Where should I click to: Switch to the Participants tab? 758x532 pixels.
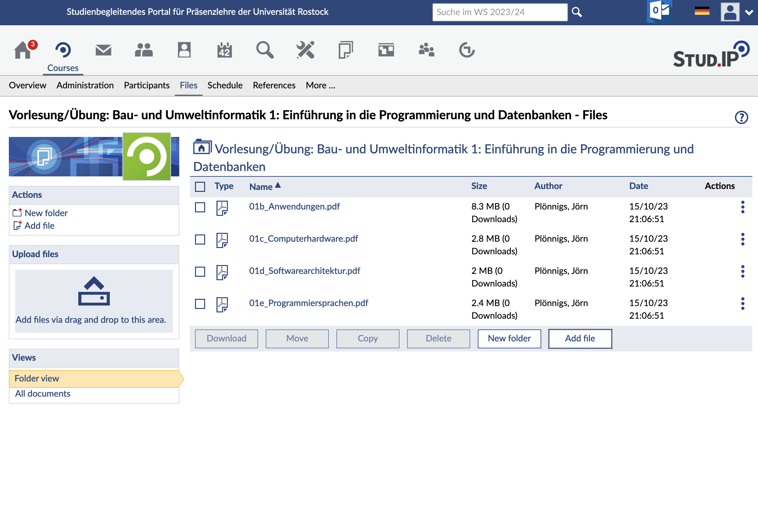point(146,86)
